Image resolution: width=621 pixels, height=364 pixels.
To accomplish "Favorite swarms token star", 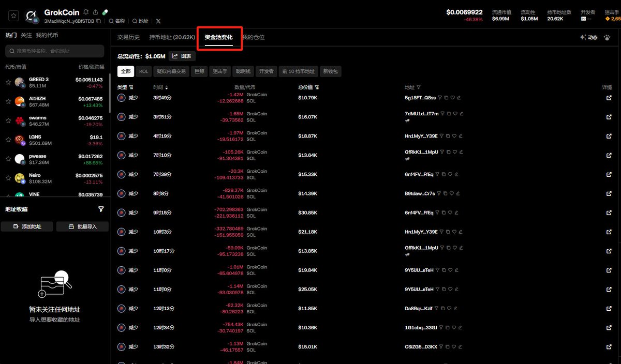I will coord(8,120).
